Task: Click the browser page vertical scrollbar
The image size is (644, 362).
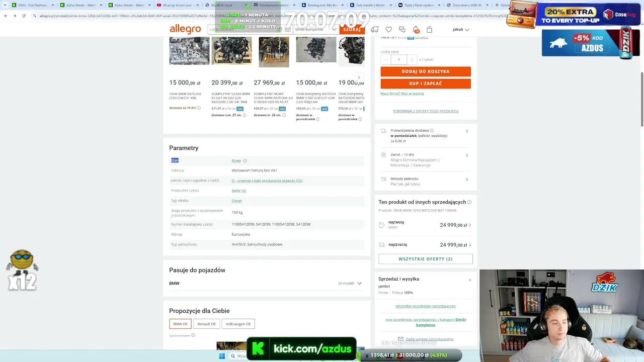Action: tap(642, 101)
